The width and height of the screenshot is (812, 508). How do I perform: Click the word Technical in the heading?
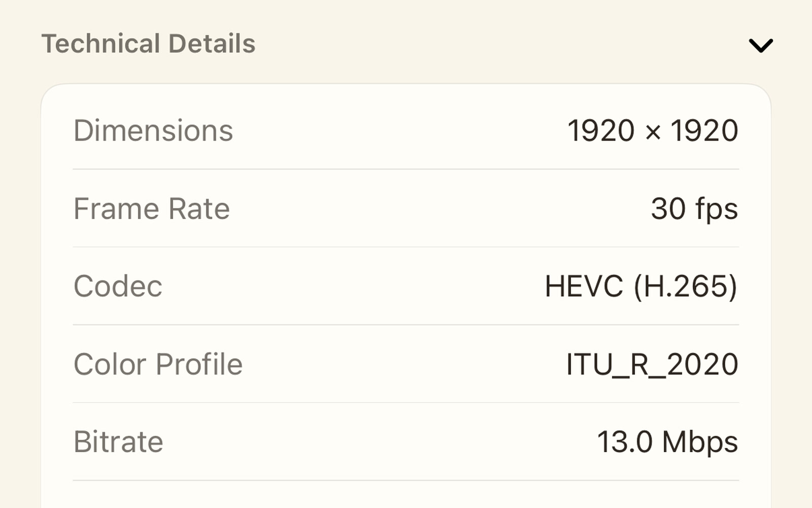(101, 44)
